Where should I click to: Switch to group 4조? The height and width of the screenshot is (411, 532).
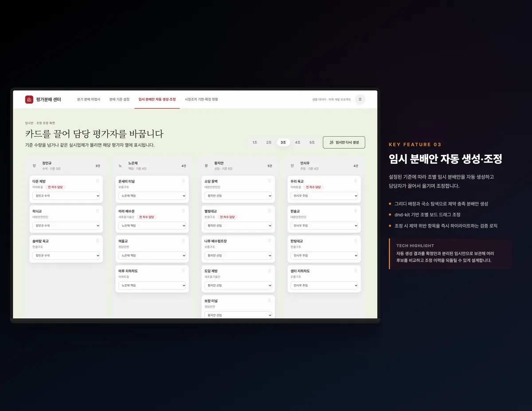297,142
